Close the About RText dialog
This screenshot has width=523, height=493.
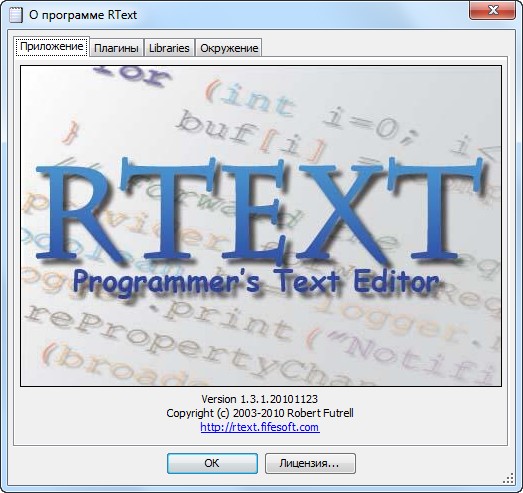pyautogui.click(x=492, y=10)
